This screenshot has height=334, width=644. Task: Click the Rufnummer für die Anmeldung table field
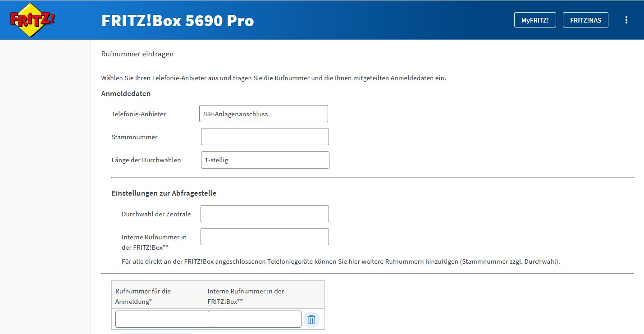click(161, 319)
